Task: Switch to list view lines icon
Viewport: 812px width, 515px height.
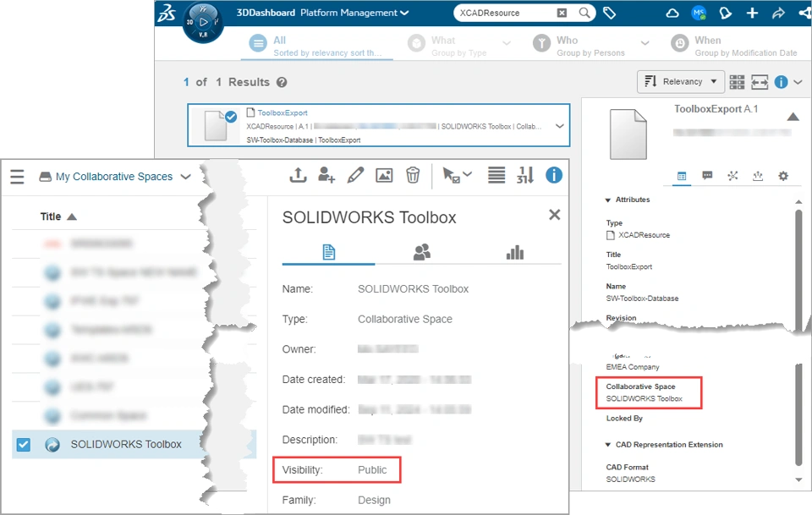Action: click(x=497, y=175)
